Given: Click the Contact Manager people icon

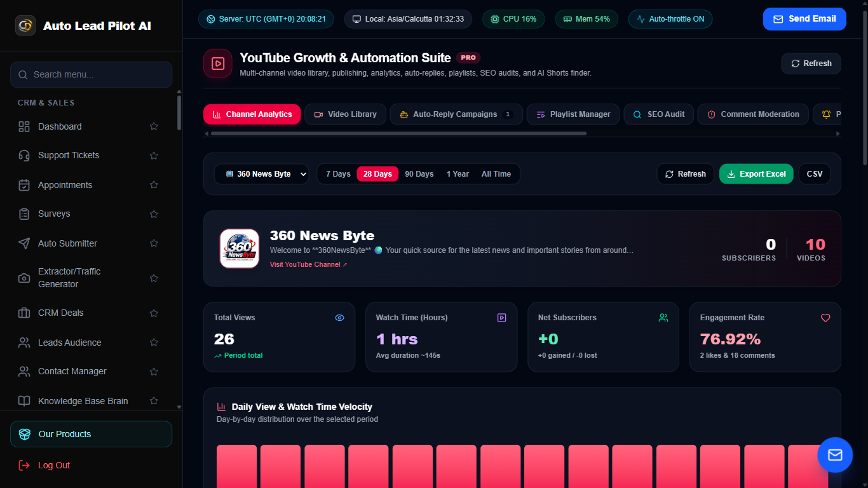Looking at the screenshot, I should 24,371.
